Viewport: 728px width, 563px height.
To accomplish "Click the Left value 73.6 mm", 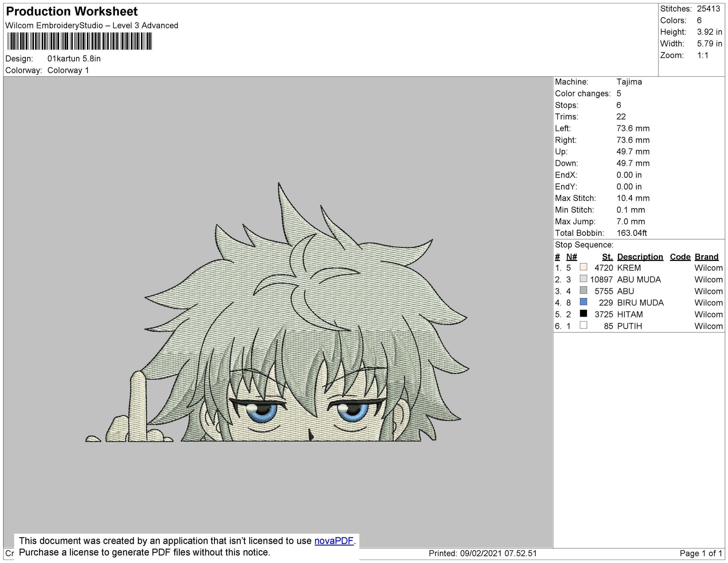I will point(633,128).
